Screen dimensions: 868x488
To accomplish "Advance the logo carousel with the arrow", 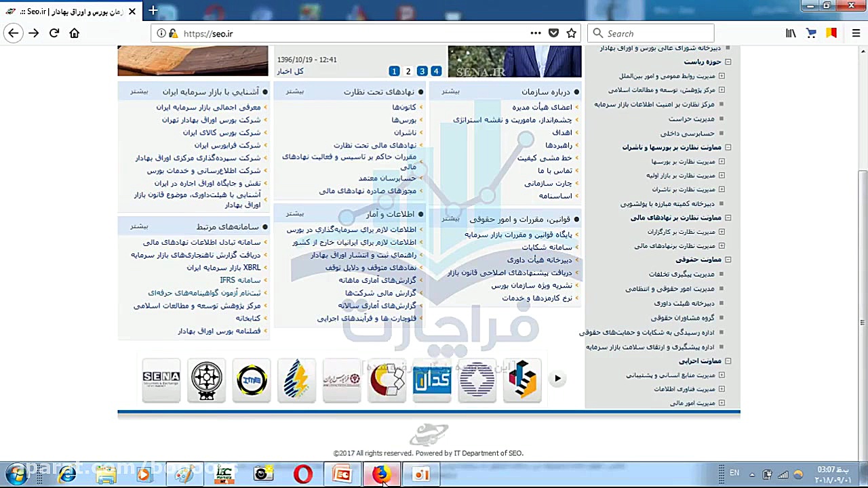I will [x=557, y=379].
